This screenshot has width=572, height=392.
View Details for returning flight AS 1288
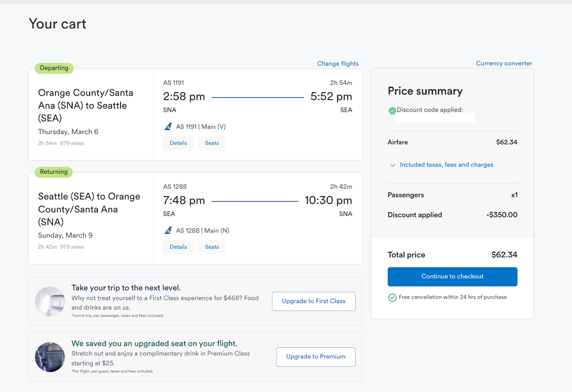pos(178,247)
